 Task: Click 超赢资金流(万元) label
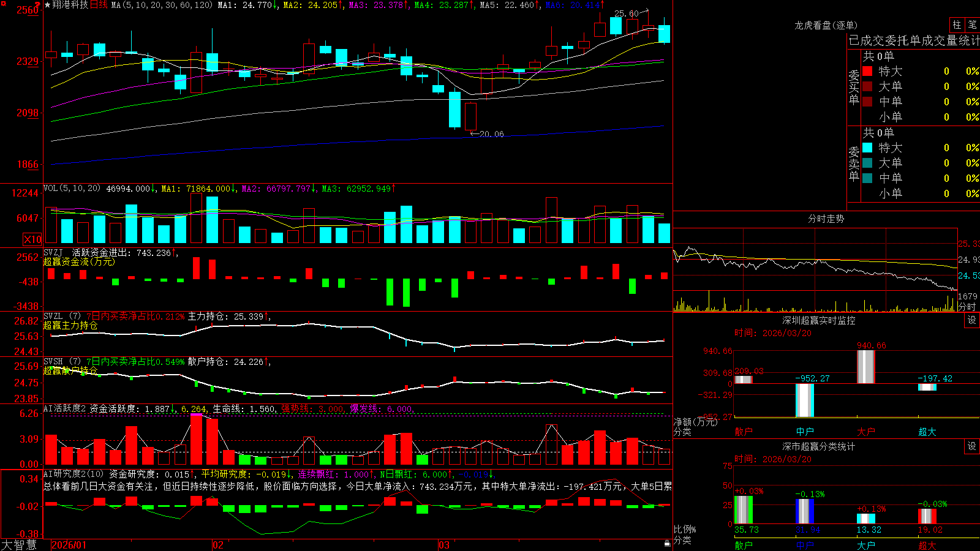(79, 261)
